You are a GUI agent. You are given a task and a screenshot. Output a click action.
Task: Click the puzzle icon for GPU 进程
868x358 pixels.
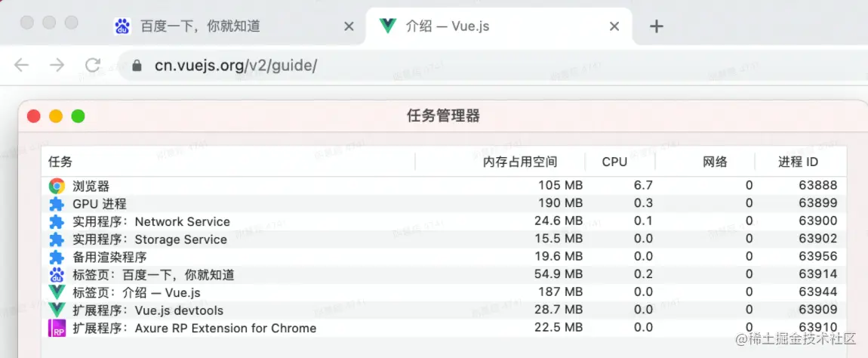[x=57, y=204]
